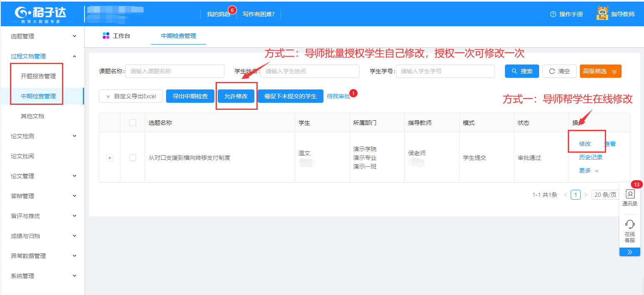Switch to 中期检查管理 tab
644x295 pixels.
click(x=179, y=36)
